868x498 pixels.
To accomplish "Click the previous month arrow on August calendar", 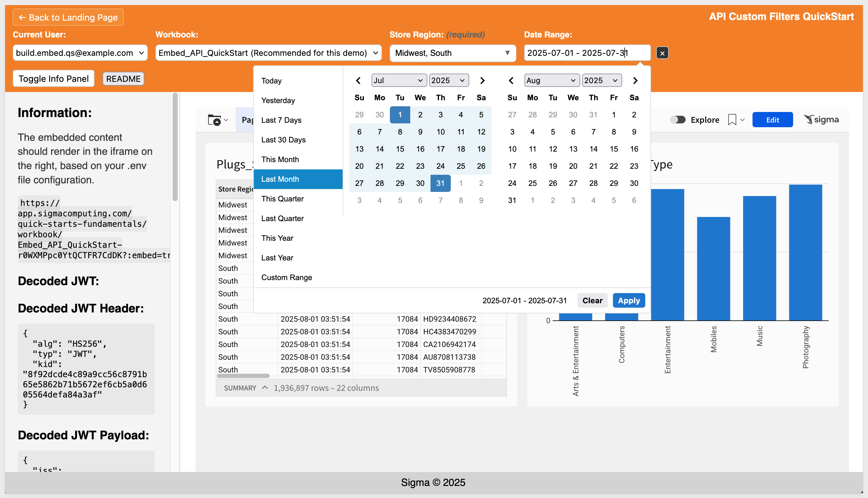I will [511, 80].
